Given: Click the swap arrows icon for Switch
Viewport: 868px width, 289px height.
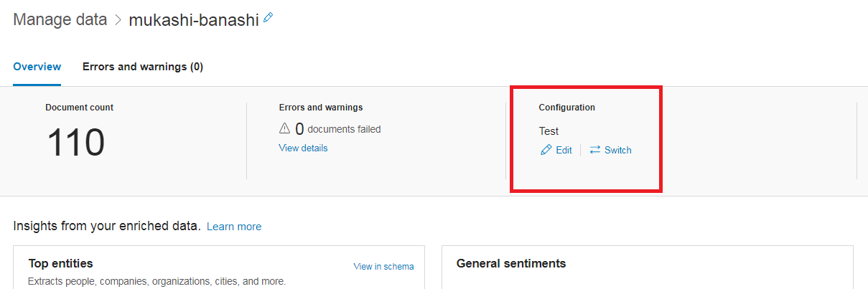Looking at the screenshot, I should click(x=594, y=150).
